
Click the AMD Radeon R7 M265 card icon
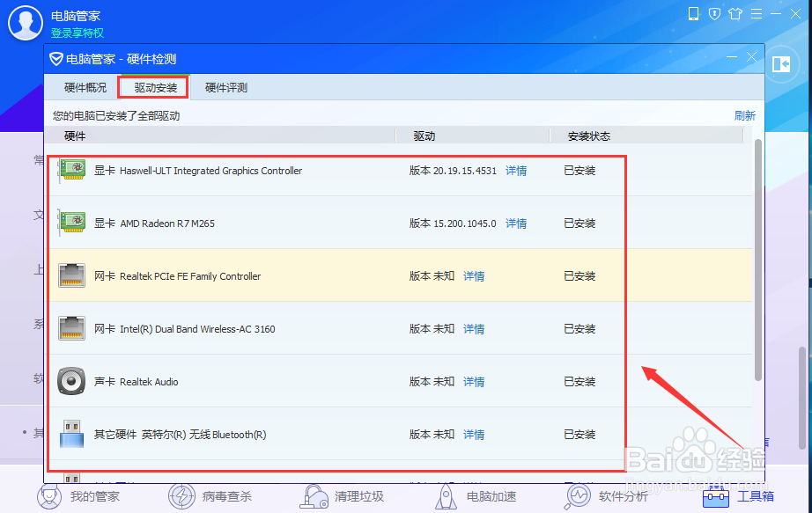tap(72, 222)
